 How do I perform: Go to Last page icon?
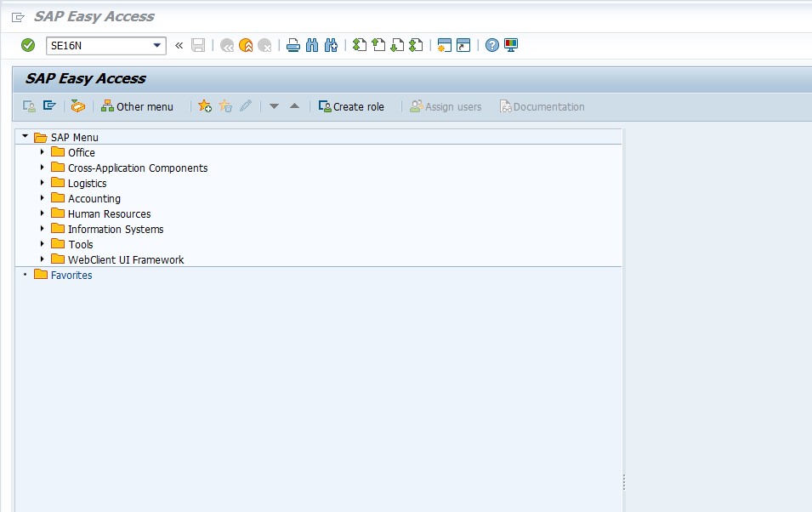pos(416,46)
